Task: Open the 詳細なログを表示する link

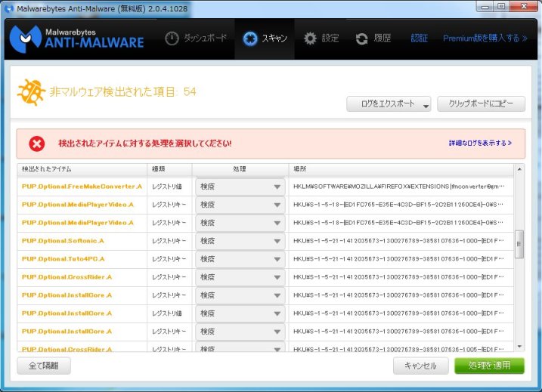Action: click(x=480, y=143)
